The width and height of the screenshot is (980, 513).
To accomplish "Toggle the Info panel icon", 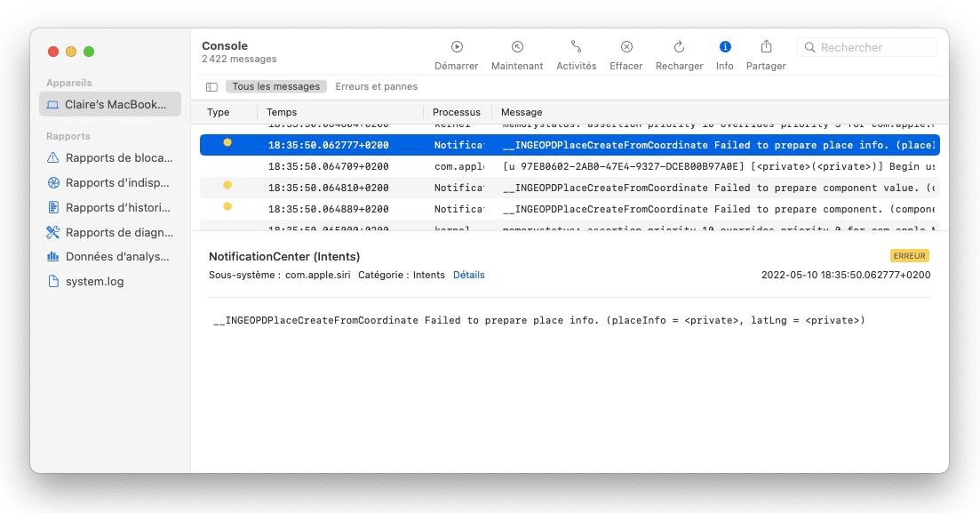I will [x=725, y=47].
